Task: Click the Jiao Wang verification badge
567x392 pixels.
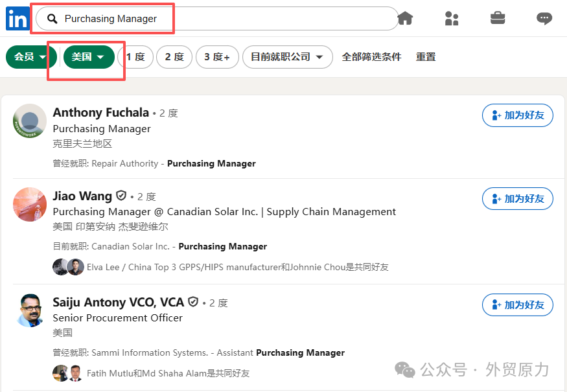Action: (x=121, y=196)
